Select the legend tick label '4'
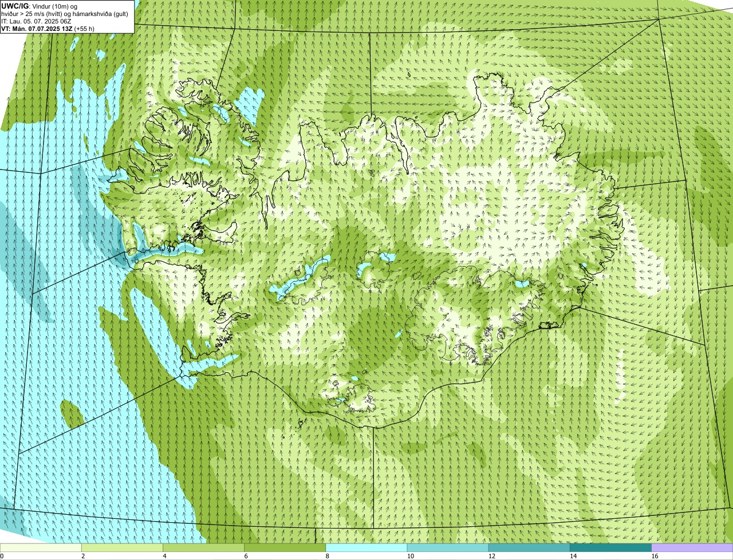This screenshot has width=733, height=560. coord(164,556)
